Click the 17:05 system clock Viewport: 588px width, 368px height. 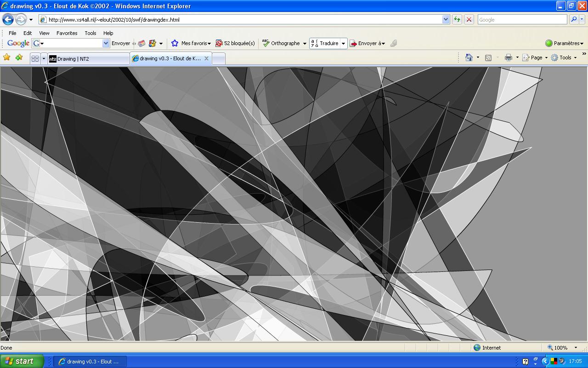coord(575,362)
